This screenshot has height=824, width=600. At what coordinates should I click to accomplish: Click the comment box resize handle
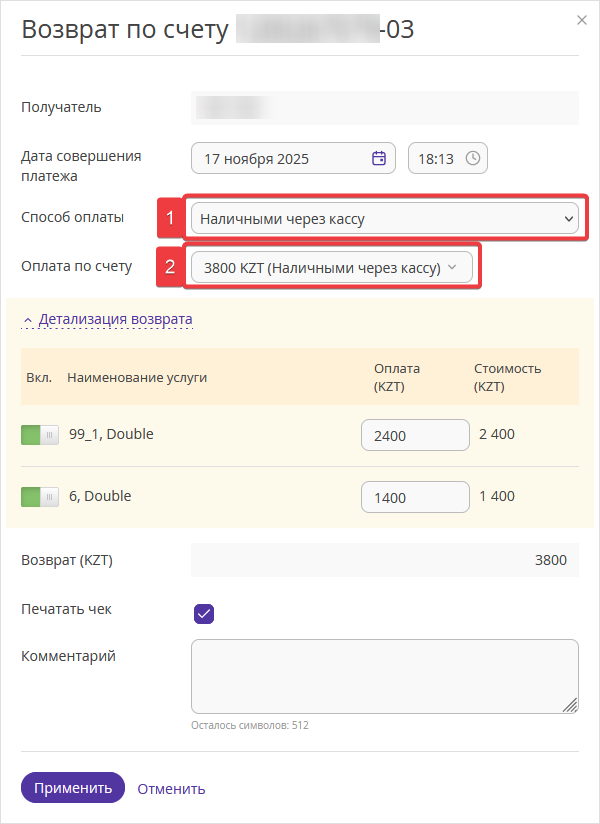pyautogui.click(x=571, y=706)
